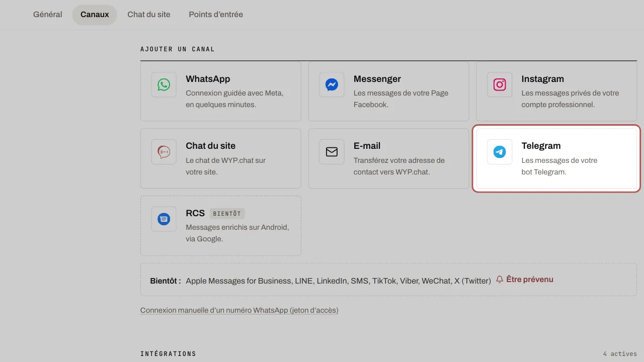Viewport: 644px width, 362px height.
Task: Open the RCS Bientôt card
Action: pos(221,226)
